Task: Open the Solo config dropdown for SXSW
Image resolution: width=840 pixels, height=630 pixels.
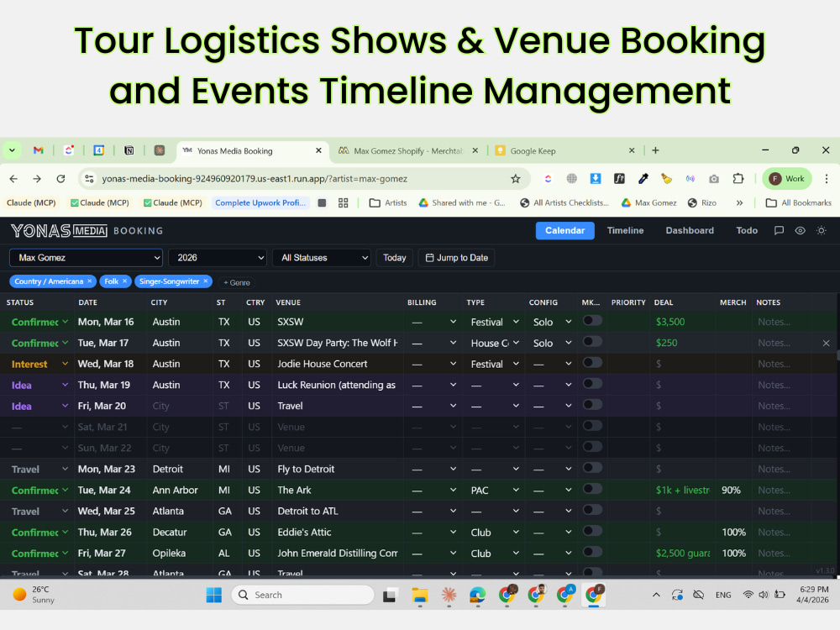Action: [x=553, y=322]
